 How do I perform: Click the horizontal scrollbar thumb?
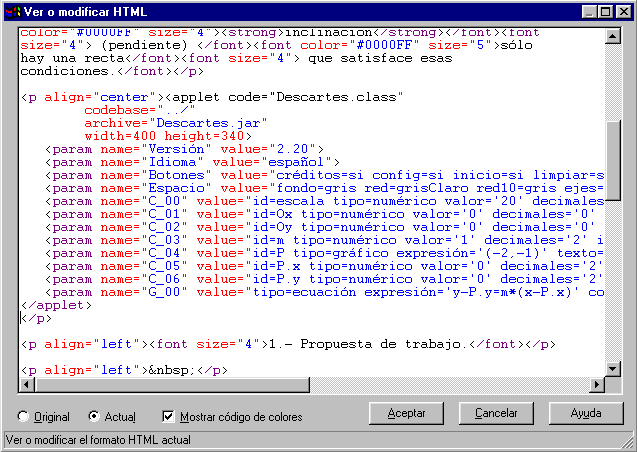(172, 384)
